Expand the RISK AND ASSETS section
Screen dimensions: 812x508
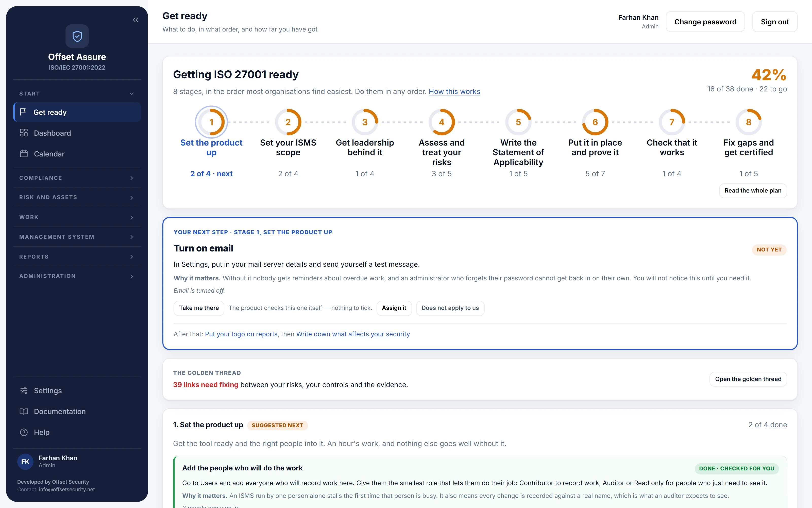coord(77,197)
